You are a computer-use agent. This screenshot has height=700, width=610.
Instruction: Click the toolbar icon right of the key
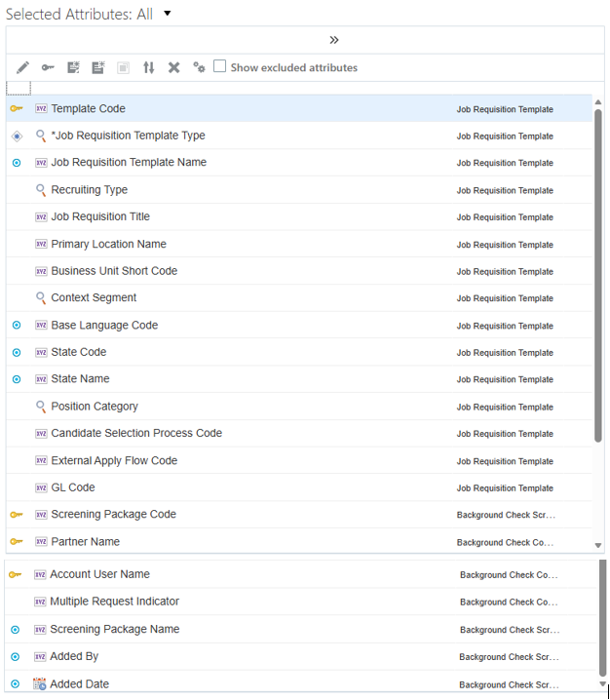click(73, 67)
